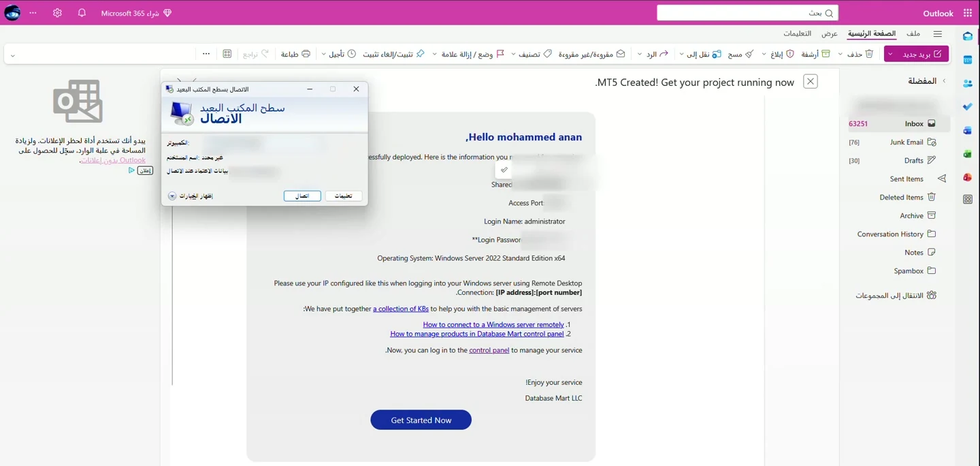Collapse the المفضلة favorites section

click(x=944, y=81)
